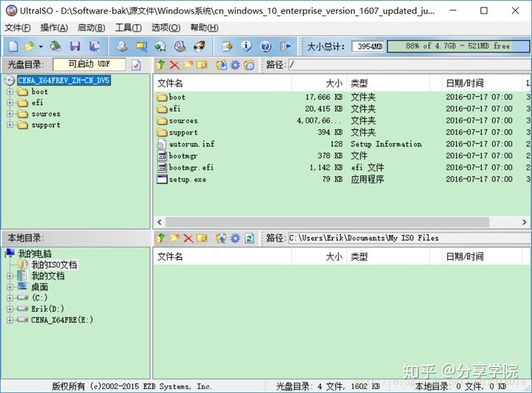Click the Rename icon in disc pane
The width and height of the screenshot is (532, 393).
(202, 64)
